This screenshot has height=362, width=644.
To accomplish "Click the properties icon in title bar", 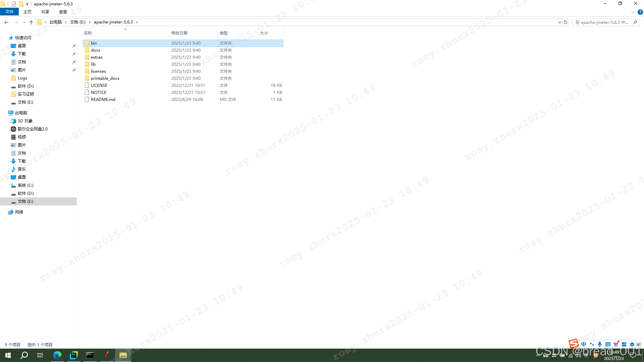I will pyautogui.click(x=14, y=4).
